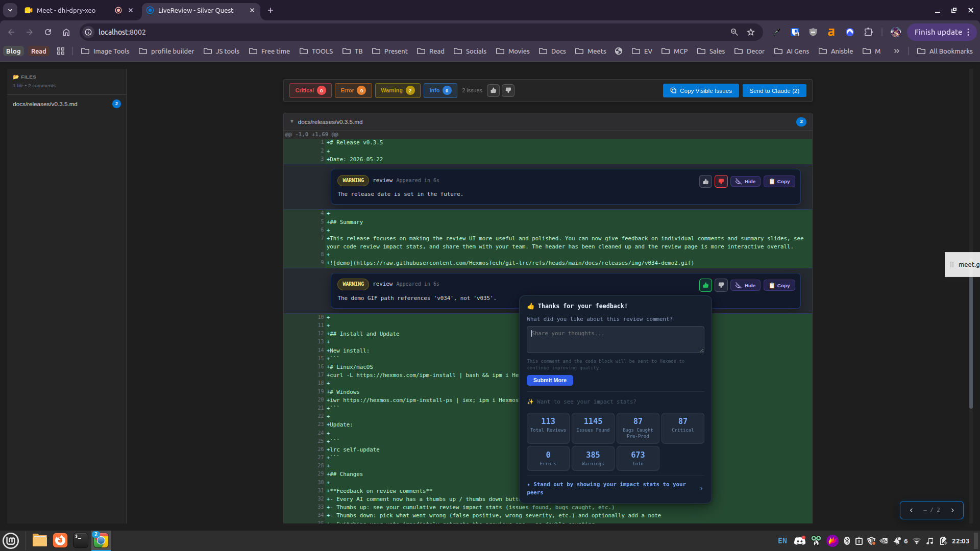Click the Amazon extension icon in toolbar
Viewport: 980px width, 551px height.
pos(831,32)
